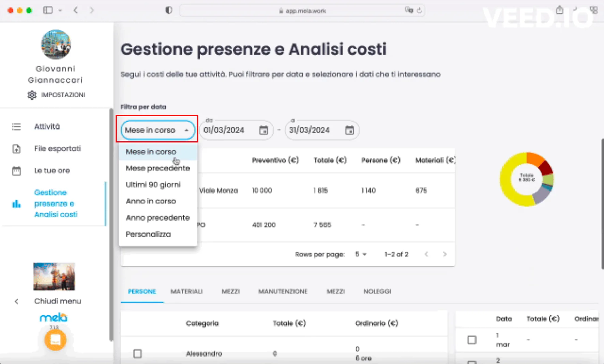Open Safari sidebar options chevron
This screenshot has height=364, width=604.
coord(60,11)
